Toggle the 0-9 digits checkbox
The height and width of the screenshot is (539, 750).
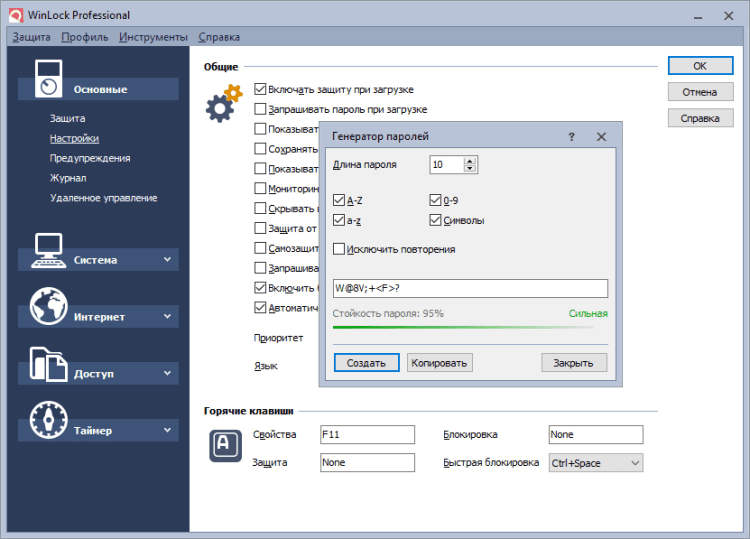click(x=435, y=200)
